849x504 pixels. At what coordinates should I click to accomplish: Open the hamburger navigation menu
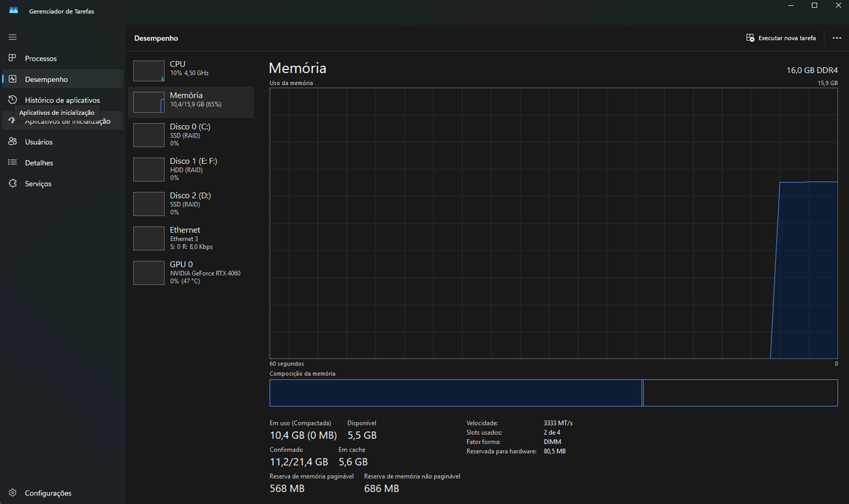click(x=13, y=37)
